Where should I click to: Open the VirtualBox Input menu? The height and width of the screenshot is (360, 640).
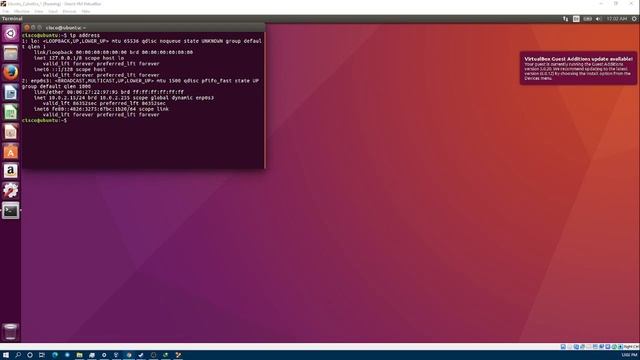[53, 11]
